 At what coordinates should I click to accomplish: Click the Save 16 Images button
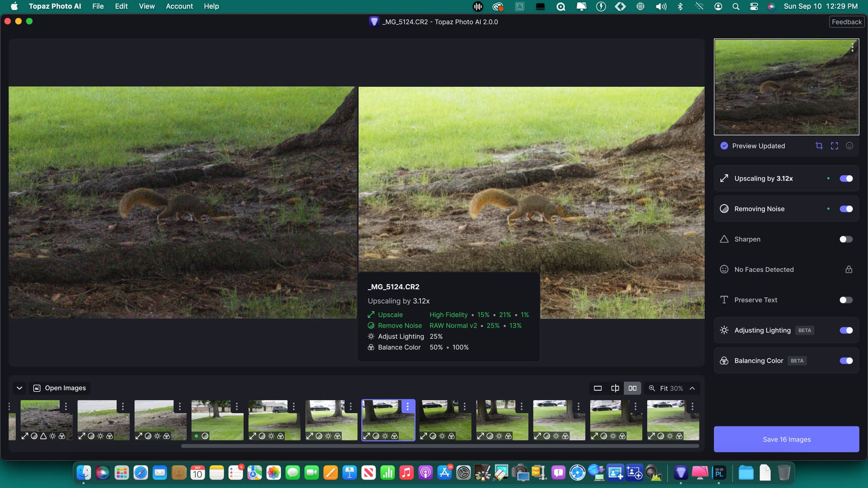point(786,439)
